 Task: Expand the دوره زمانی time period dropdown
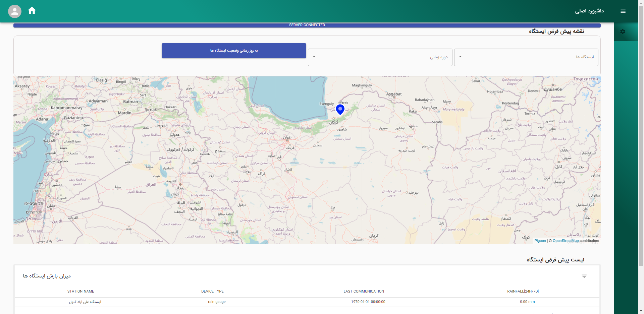click(x=380, y=57)
